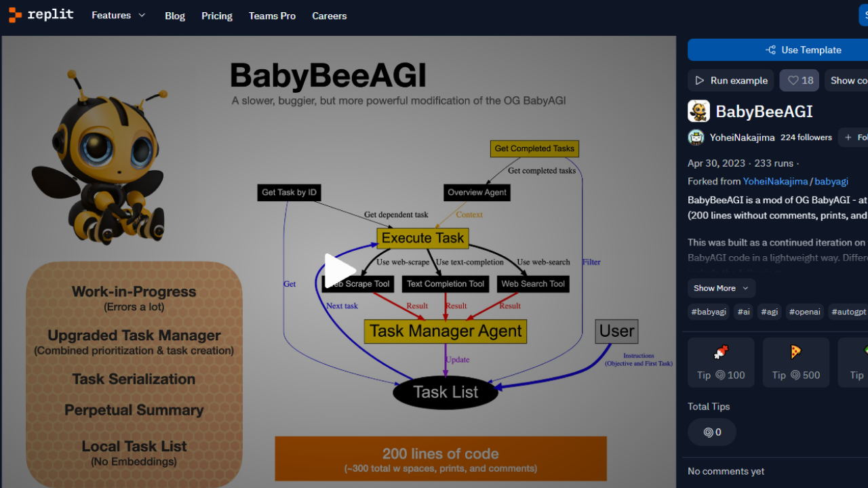Click the Replit logo
The height and width of the screenshot is (488, 868).
coord(41,15)
